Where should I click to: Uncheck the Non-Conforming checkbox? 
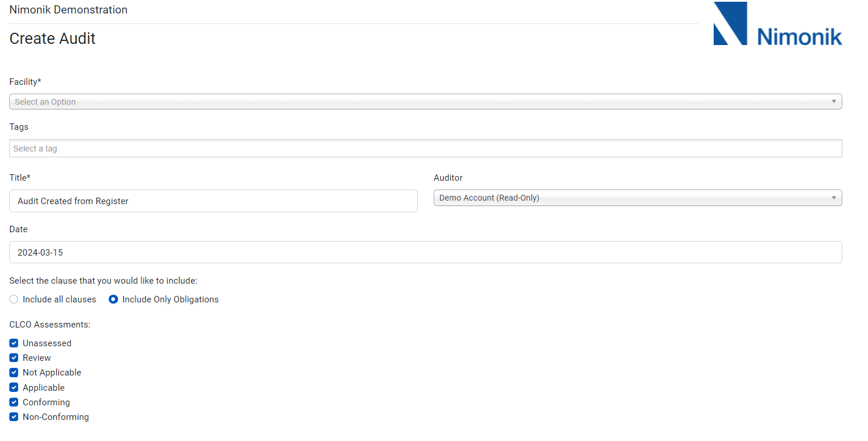pyautogui.click(x=14, y=417)
